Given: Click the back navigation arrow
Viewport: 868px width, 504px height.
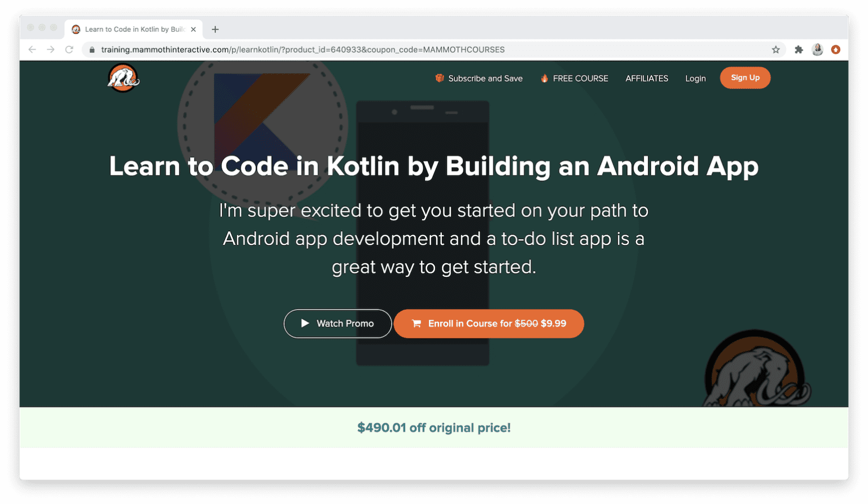Looking at the screenshot, I should click(x=32, y=50).
